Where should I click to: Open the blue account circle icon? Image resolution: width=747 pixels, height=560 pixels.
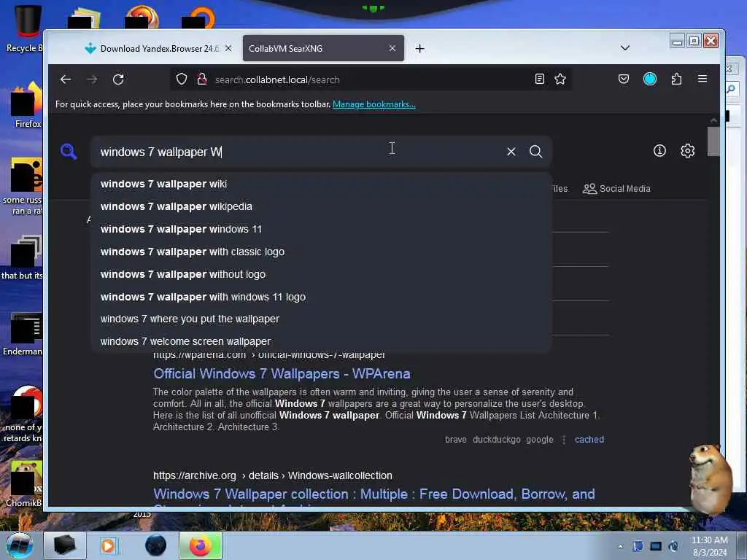[x=650, y=79]
